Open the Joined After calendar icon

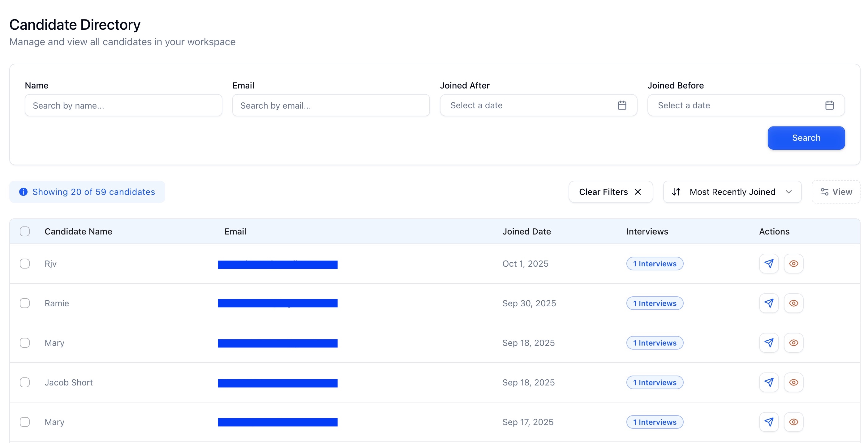pyautogui.click(x=622, y=105)
